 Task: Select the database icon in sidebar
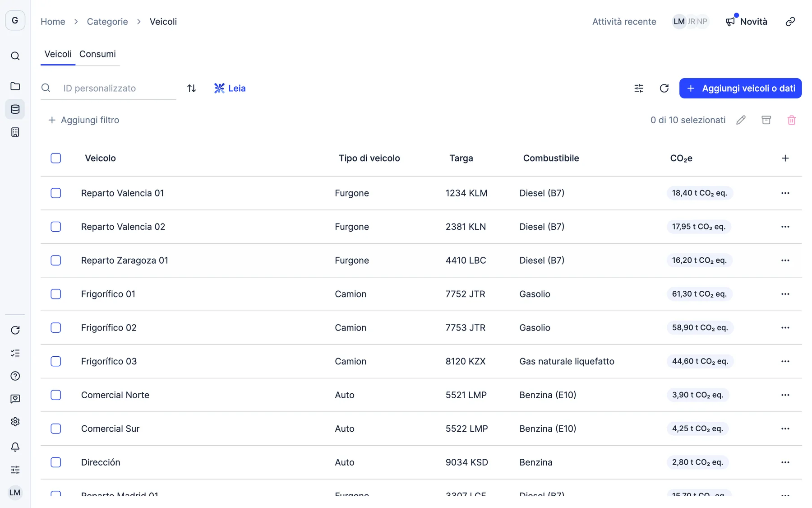15,109
